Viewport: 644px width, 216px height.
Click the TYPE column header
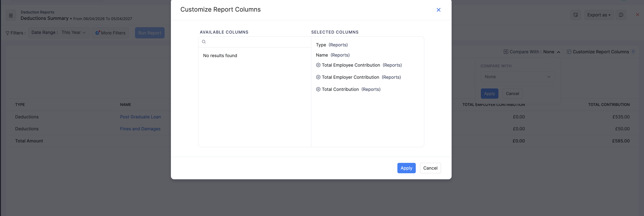[x=20, y=104]
